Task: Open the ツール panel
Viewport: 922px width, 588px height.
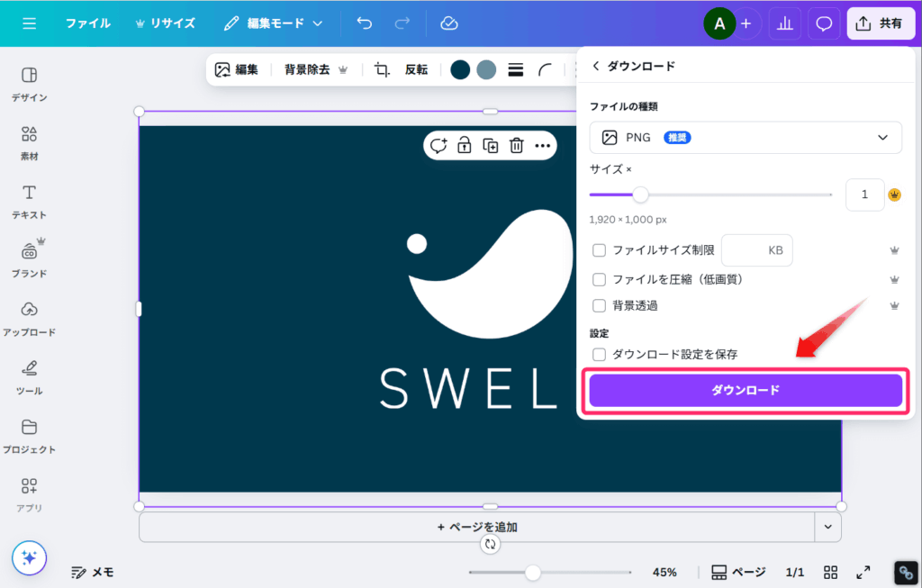Action: tap(30, 377)
